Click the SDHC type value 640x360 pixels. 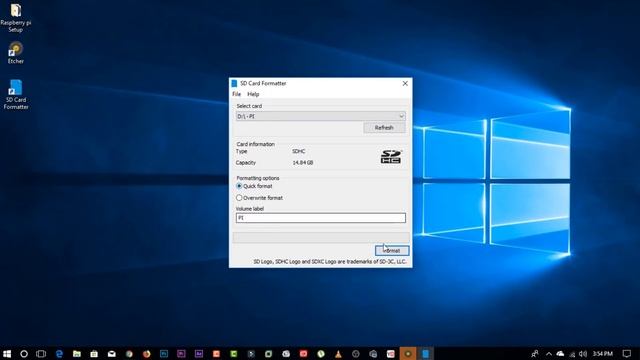tap(298, 151)
